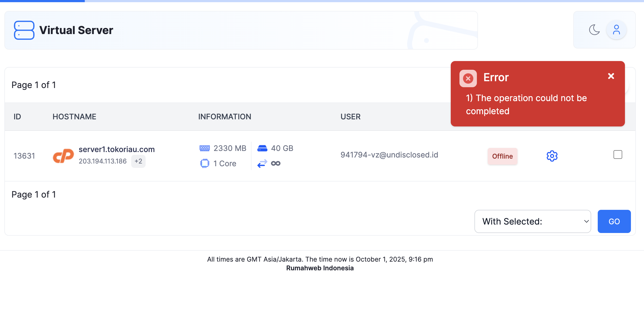Open manage gear icon for server 13631
Viewport: 644px width, 327px height.
coord(552,156)
